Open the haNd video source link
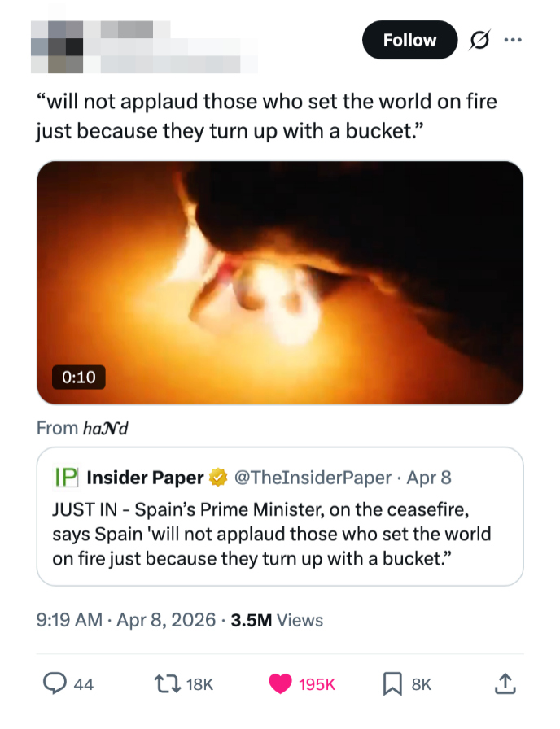 (105, 428)
